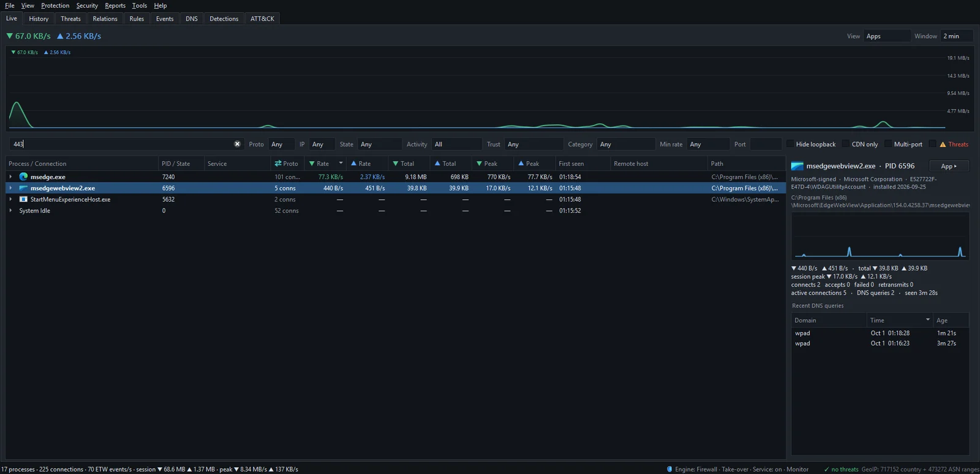Open the Protection menu

point(55,6)
